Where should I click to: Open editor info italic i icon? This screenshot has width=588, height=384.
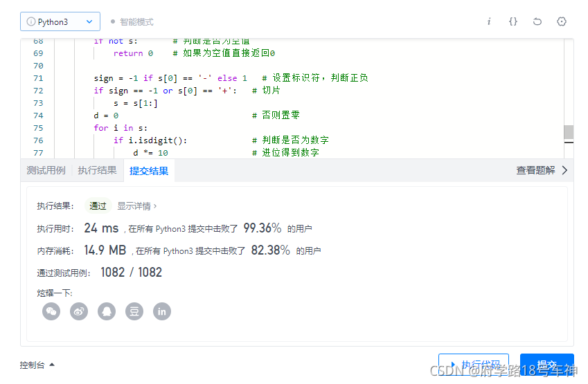pos(489,21)
